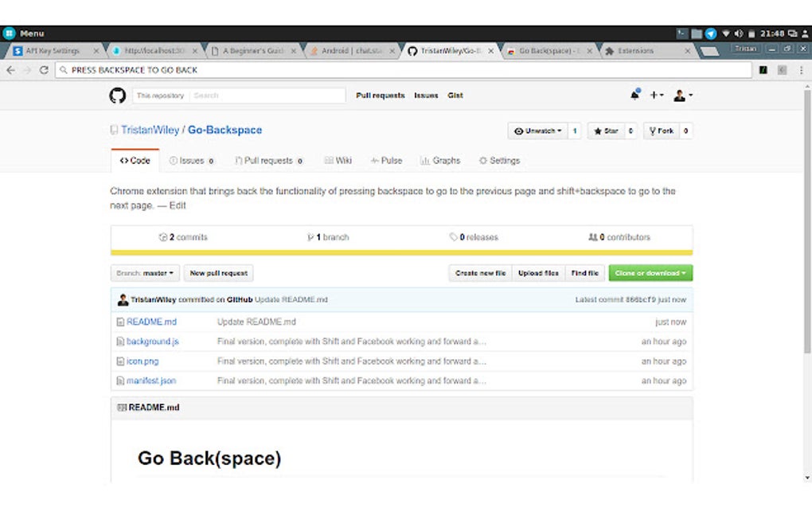The height and width of the screenshot is (508, 812).
Task: Open the GitHub notifications bell
Action: click(634, 96)
